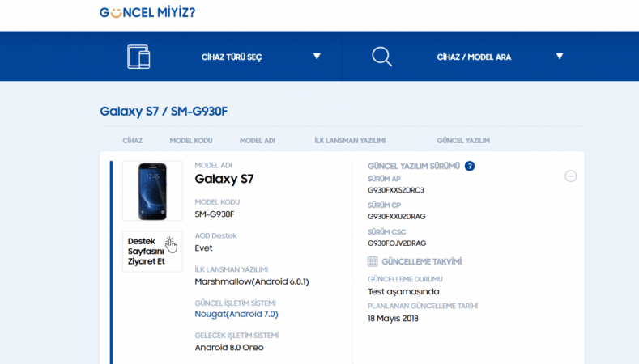
Task: Click the Evet value under AOD Destek
Action: [x=203, y=248]
